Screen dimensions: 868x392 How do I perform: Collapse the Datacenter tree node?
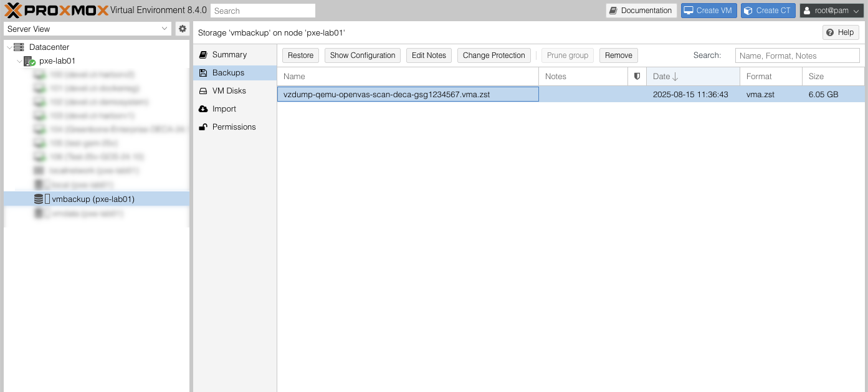pos(9,47)
